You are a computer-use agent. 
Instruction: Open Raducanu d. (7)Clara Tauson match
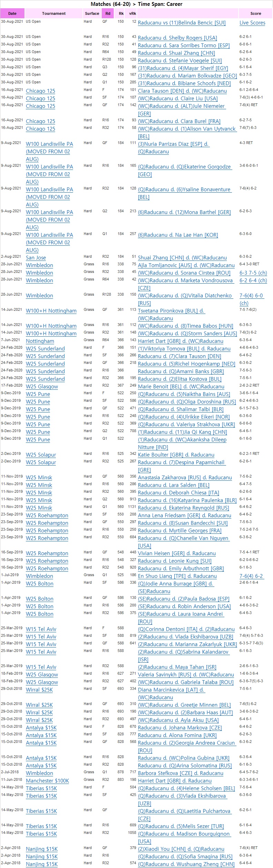[180, 356]
